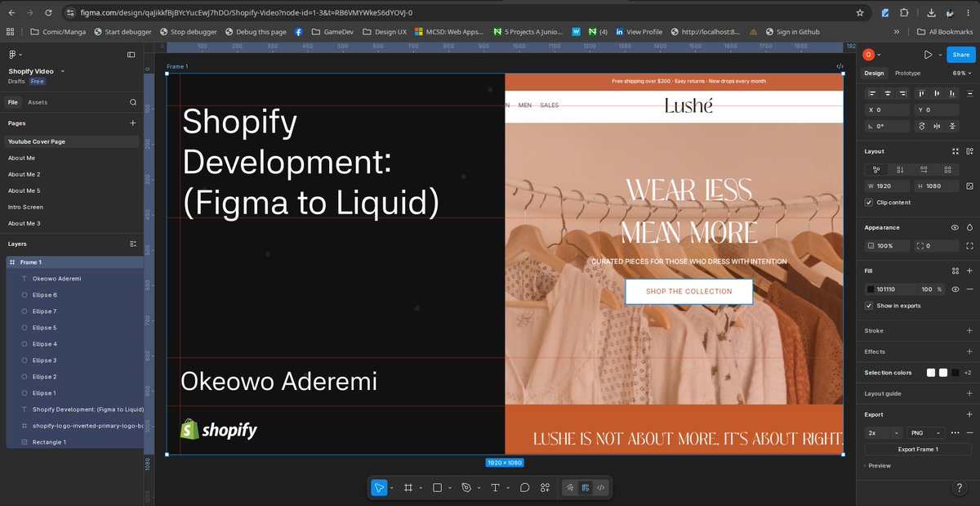Viewport: 980px width, 506px height.
Task: Switch to the Design tab
Action: (874, 73)
